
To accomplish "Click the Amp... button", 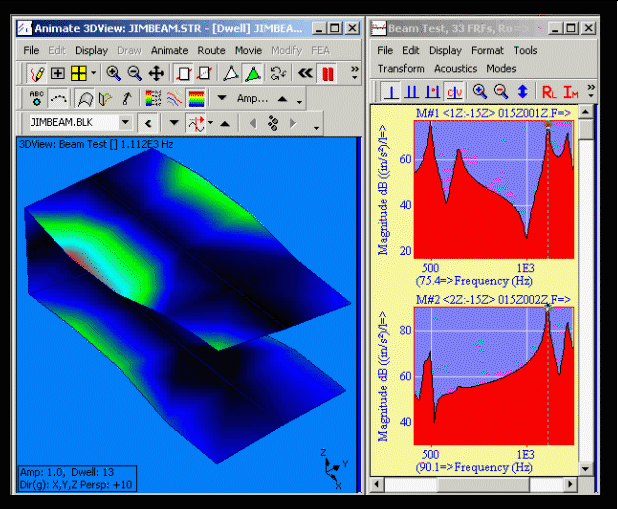I will coord(252,98).
